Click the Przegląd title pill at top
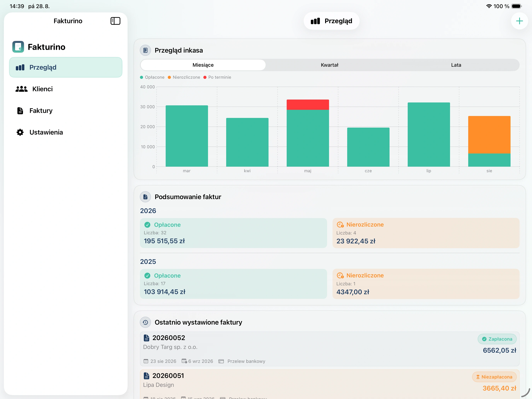This screenshot has height=399, width=532. point(331,21)
